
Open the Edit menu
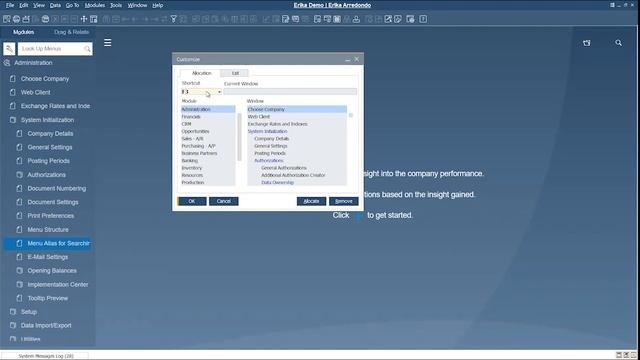pos(24,5)
